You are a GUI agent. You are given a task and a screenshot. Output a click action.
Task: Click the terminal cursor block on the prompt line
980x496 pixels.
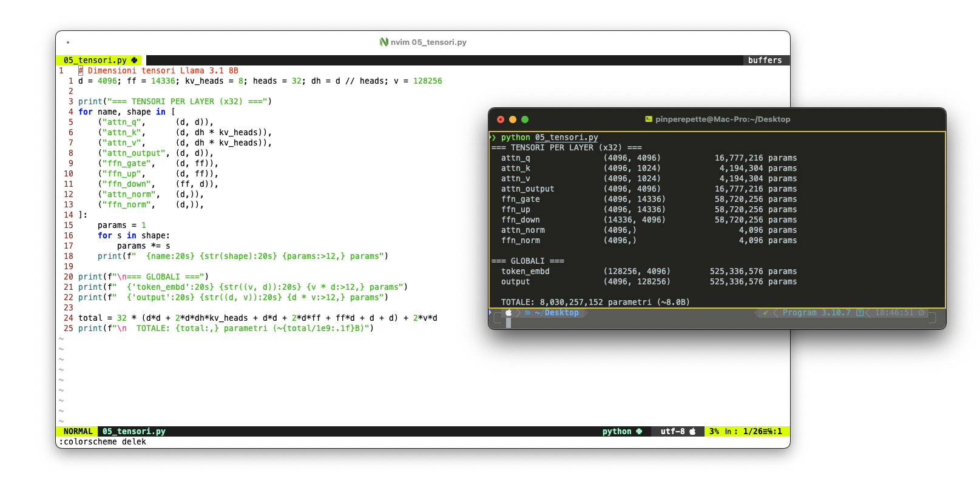(x=509, y=323)
